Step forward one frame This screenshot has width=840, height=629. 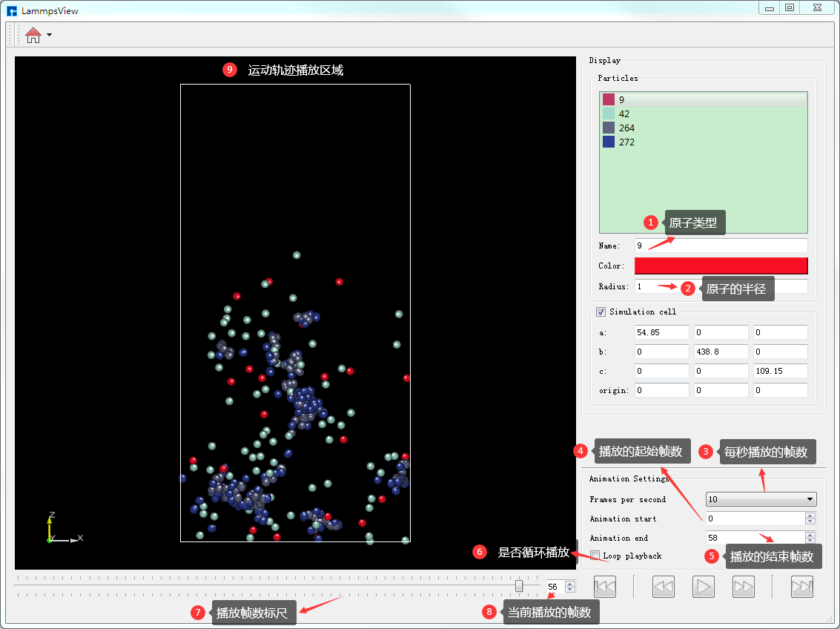(x=743, y=587)
